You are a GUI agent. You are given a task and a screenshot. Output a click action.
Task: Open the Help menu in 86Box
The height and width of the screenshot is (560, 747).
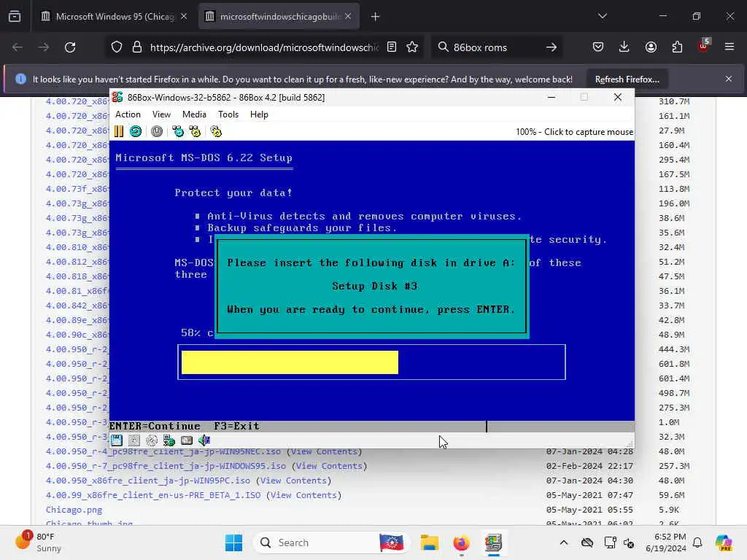pyautogui.click(x=259, y=114)
